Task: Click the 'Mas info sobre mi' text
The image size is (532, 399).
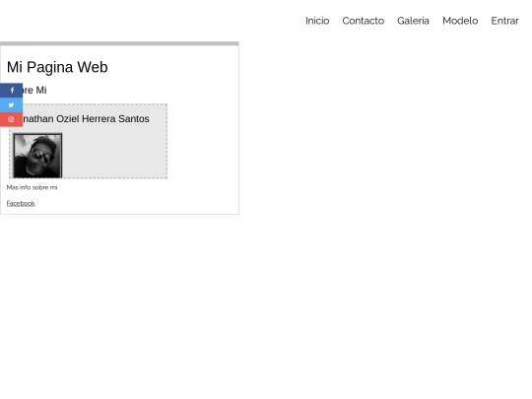Action: [32, 187]
